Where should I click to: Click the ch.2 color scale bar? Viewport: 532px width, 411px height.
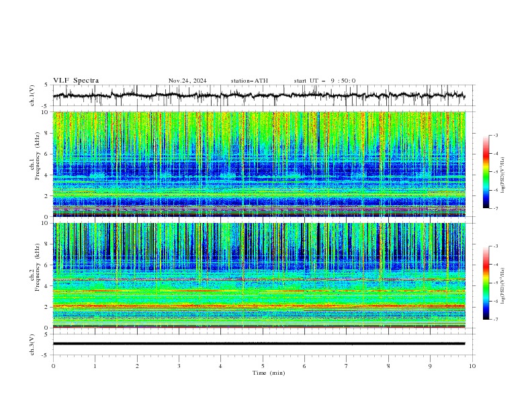(x=486, y=283)
